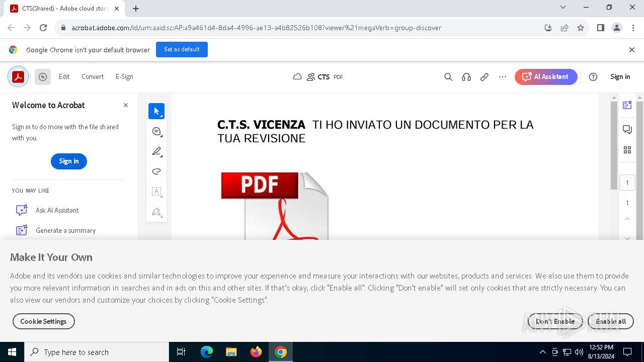Click Don't Enable cookies

555,321
